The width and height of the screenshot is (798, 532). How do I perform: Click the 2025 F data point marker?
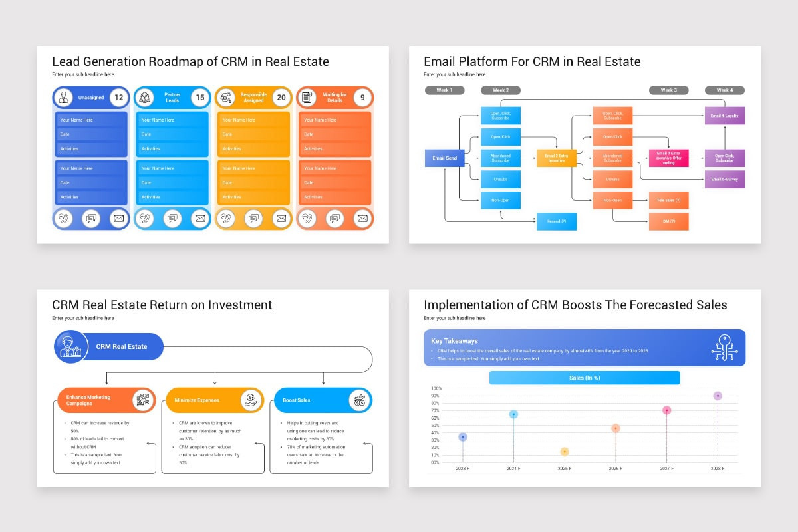pos(565,452)
